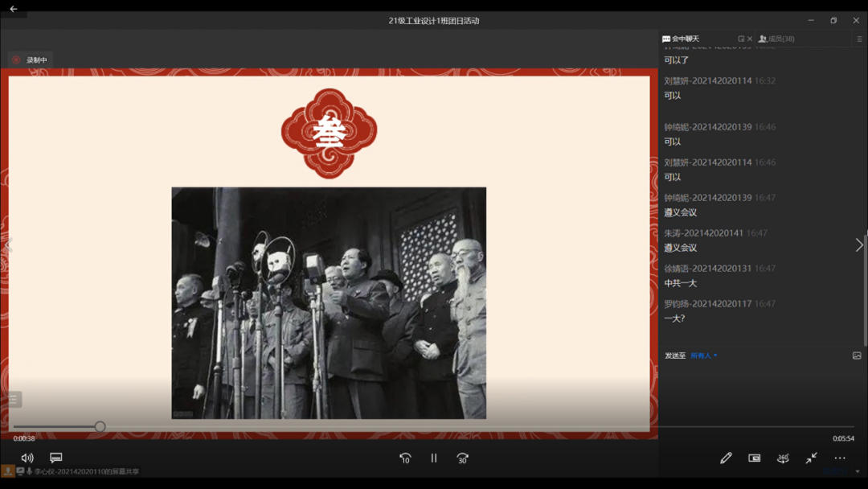Close the 会中聊天 chat tab
The height and width of the screenshot is (489, 868).
tap(750, 39)
